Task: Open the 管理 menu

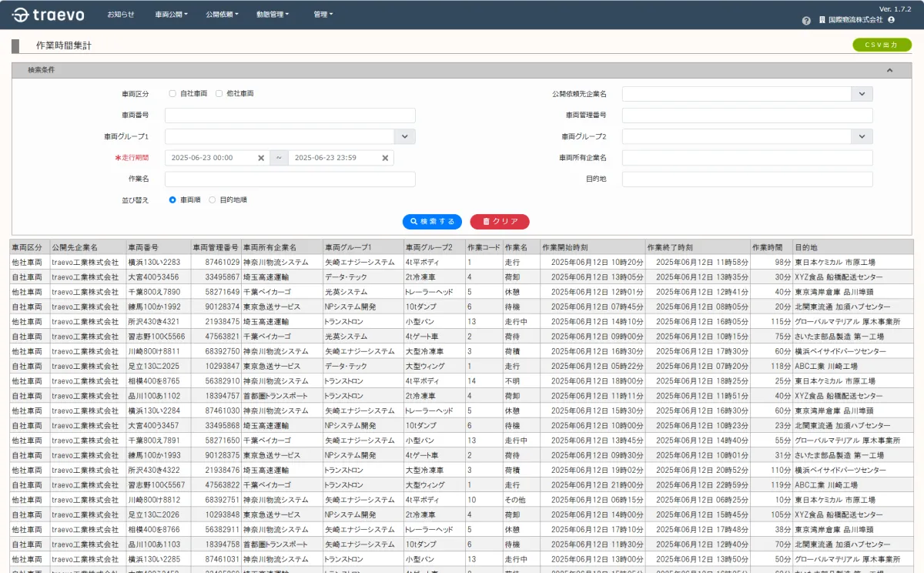Action: (x=320, y=13)
